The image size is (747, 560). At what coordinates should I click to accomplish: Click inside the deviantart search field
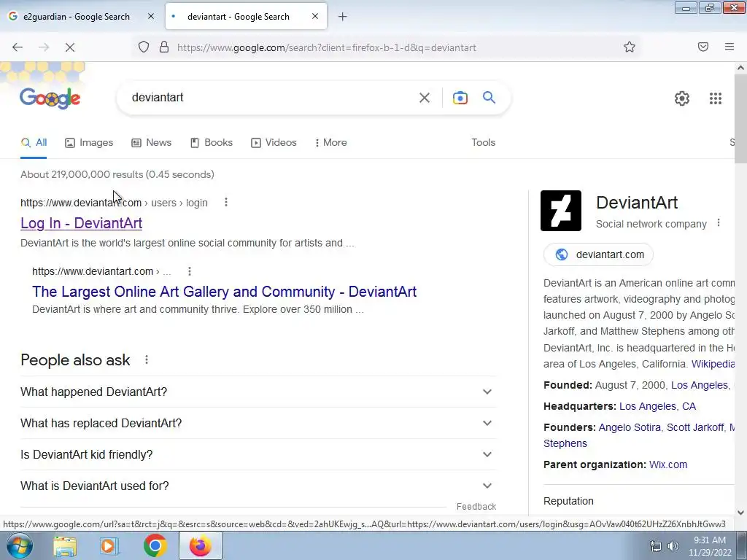[x=271, y=98]
